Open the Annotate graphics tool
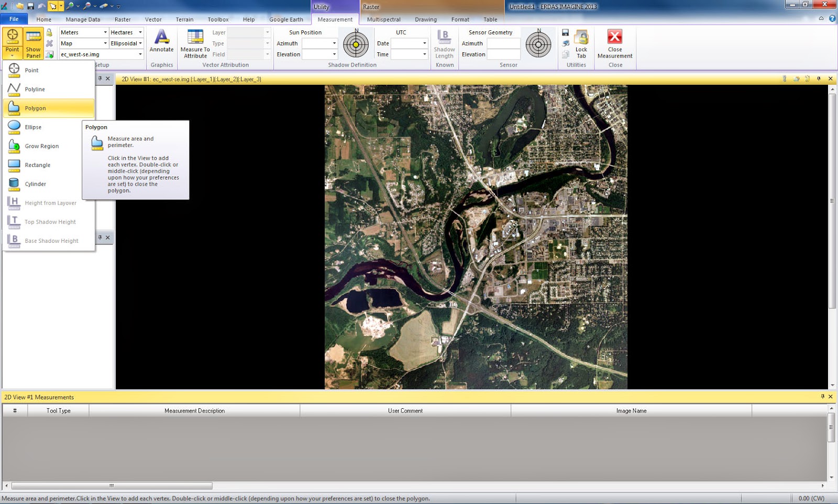The height and width of the screenshot is (504, 838). click(161, 42)
